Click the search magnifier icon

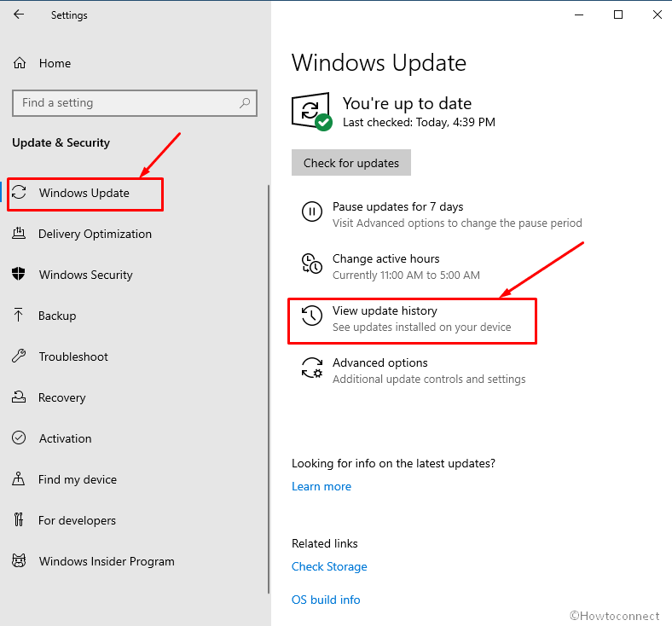click(245, 103)
